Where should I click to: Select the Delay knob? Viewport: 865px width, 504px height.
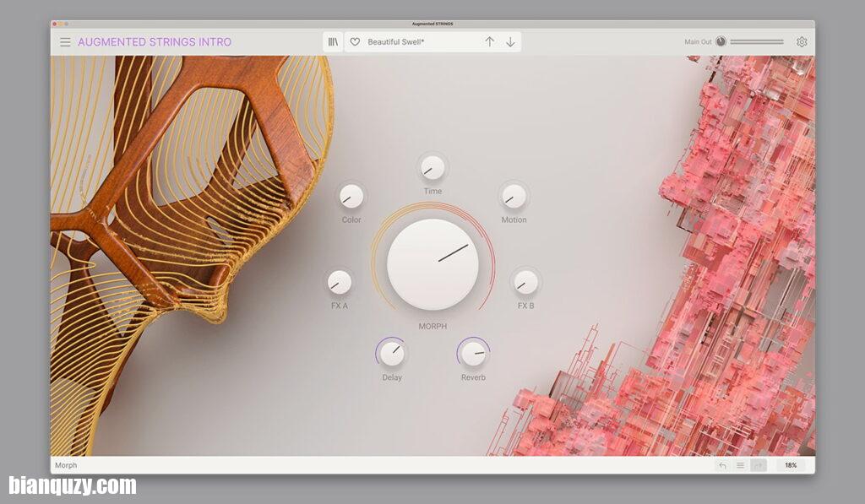(x=392, y=354)
